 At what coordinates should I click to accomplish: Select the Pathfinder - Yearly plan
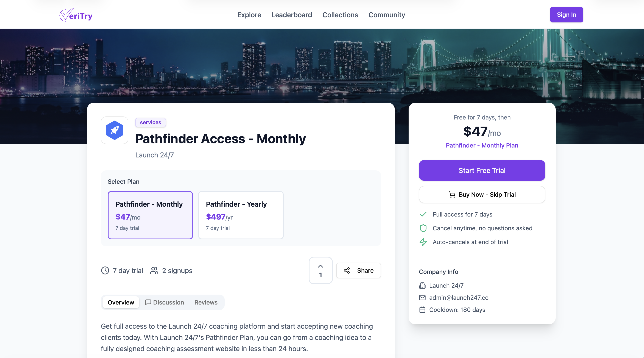coord(241,215)
